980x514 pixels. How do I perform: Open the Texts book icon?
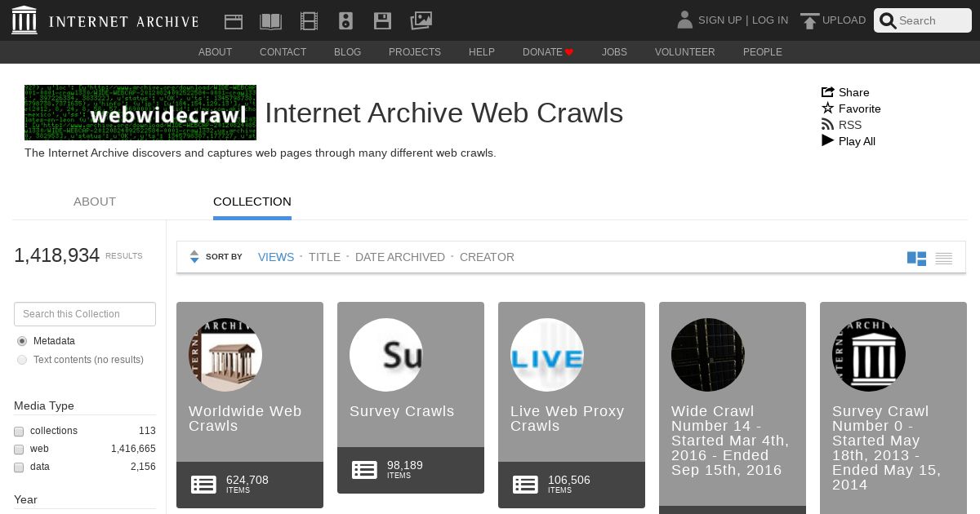click(270, 21)
